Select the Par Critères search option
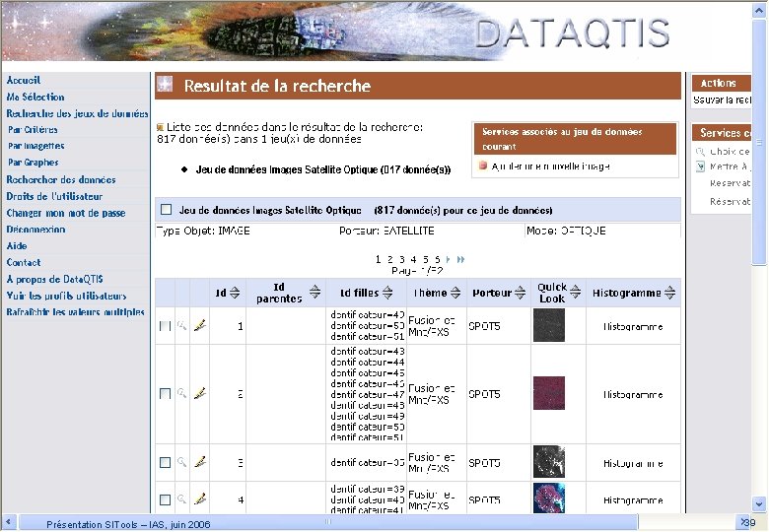This screenshot has width=769, height=532. (x=33, y=130)
